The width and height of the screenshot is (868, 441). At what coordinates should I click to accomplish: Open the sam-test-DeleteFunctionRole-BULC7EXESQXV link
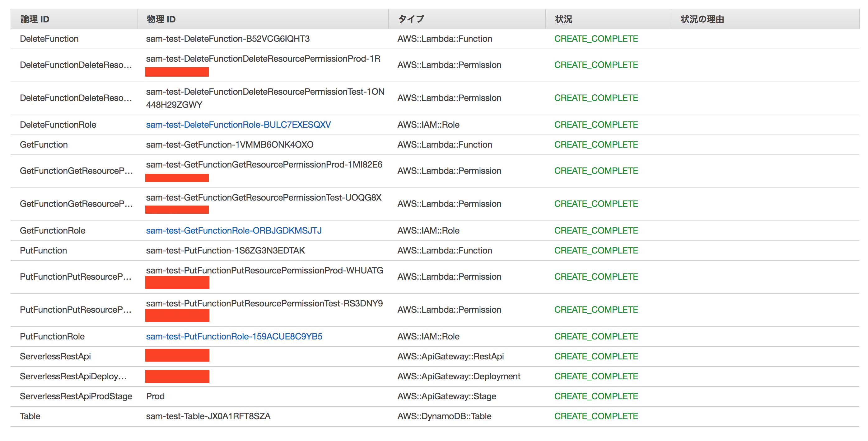(x=238, y=125)
